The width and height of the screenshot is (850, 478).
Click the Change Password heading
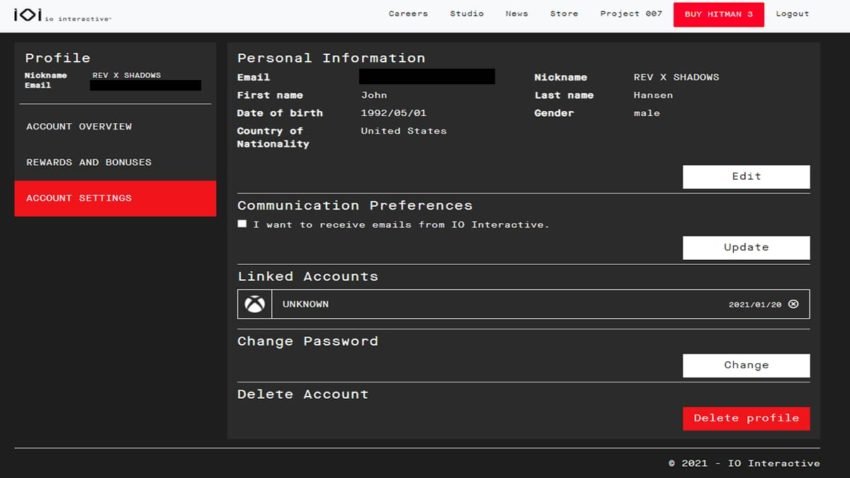307,341
